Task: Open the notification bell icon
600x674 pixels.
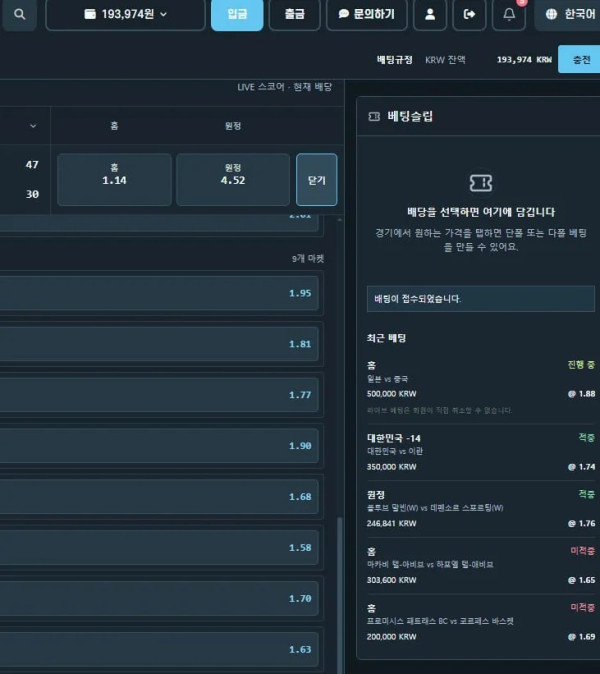Action: pos(509,14)
